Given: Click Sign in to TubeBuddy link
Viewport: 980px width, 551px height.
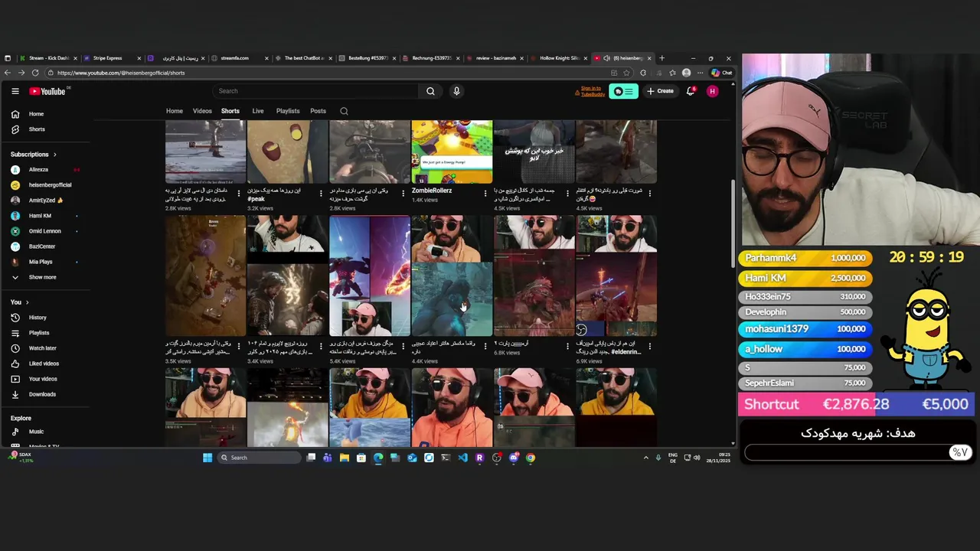Looking at the screenshot, I should pos(591,91).
